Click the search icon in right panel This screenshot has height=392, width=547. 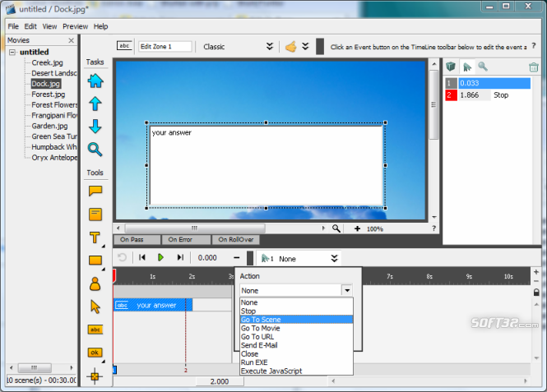pyautogui.click(x=483, y=67)
